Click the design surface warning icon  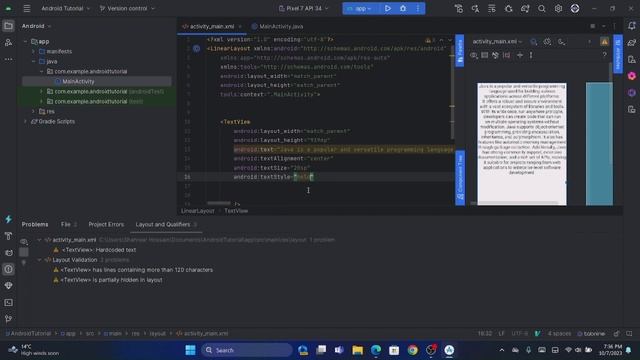604,41
